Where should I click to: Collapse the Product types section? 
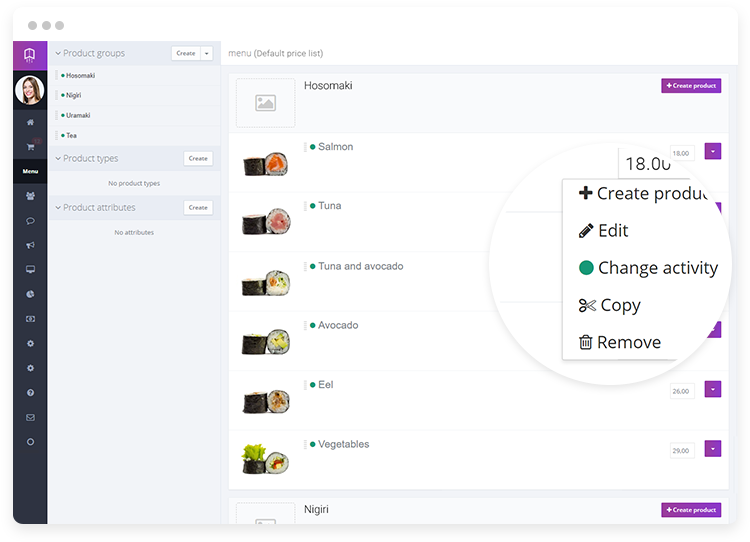[58, 158]
